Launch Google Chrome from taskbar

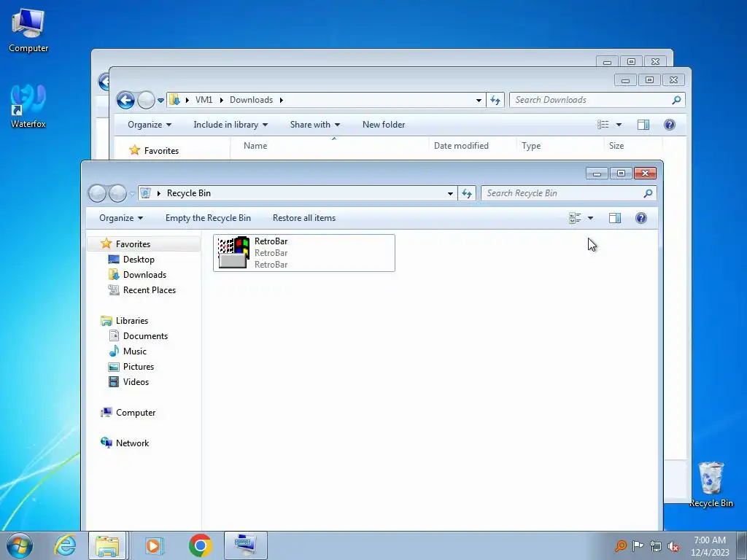coord(200,545)
